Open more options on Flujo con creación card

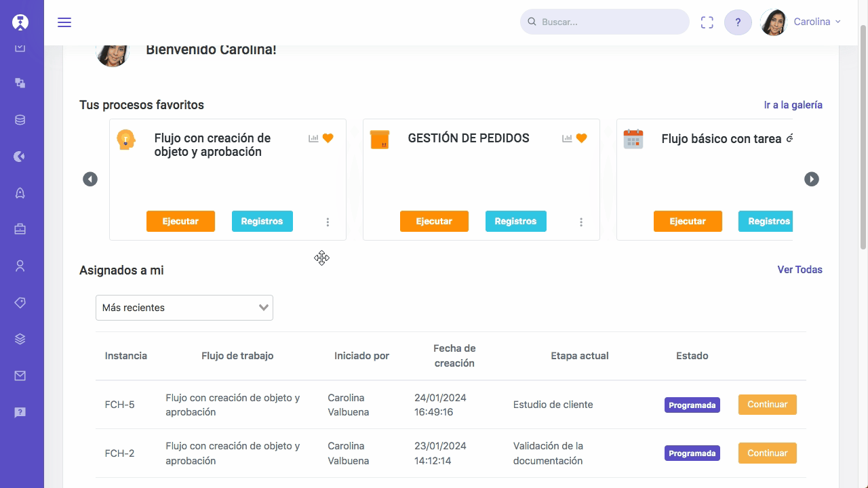click(328, 222)
